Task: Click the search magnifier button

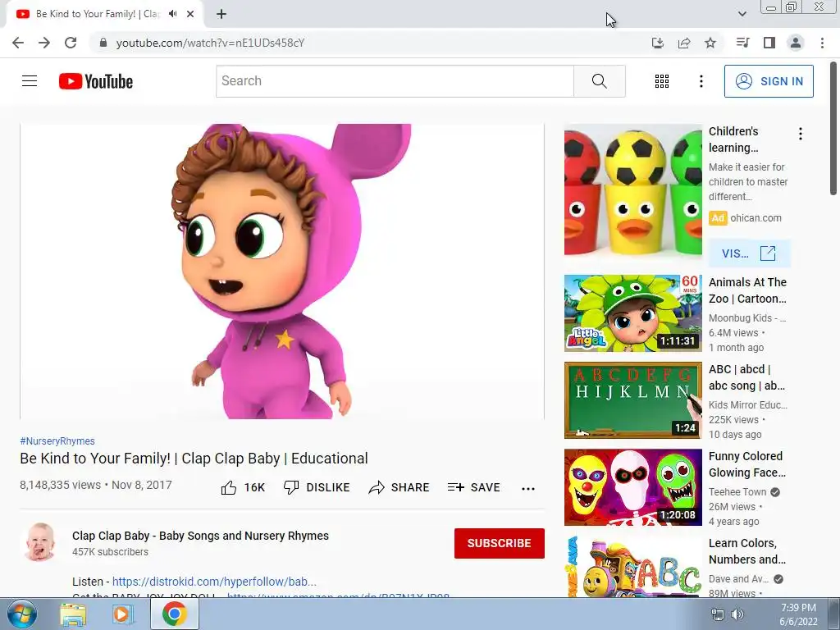Action: pos(600,81)
